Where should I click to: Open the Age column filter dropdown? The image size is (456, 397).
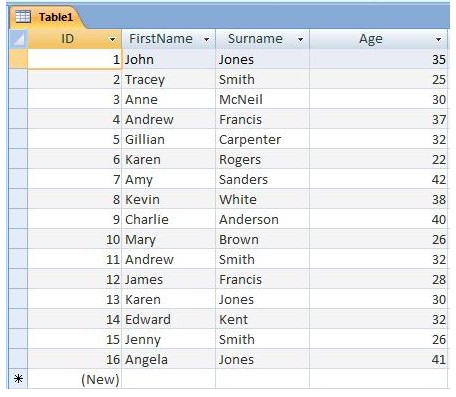439,39
